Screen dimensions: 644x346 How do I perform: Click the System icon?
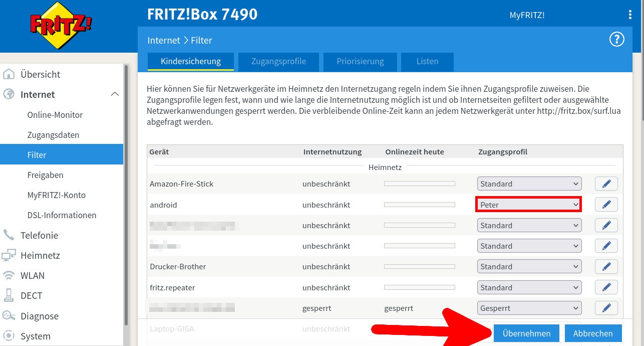(9, 336)
